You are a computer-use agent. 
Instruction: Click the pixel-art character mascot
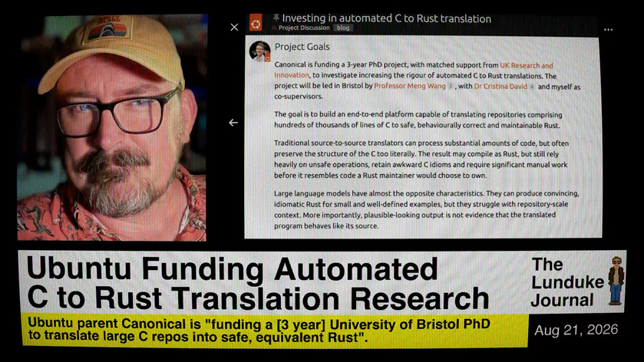click(616, 281)
